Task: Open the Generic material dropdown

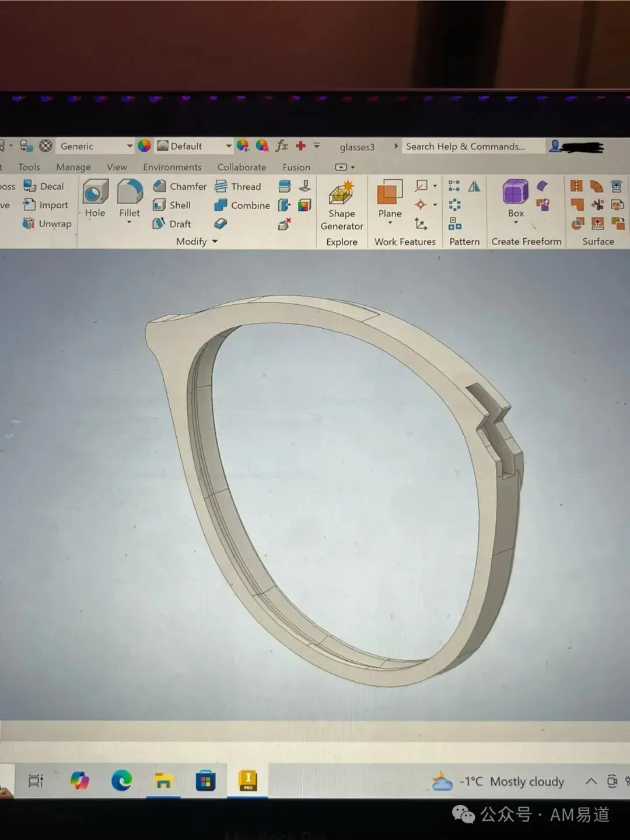Action: coord(97,146)
